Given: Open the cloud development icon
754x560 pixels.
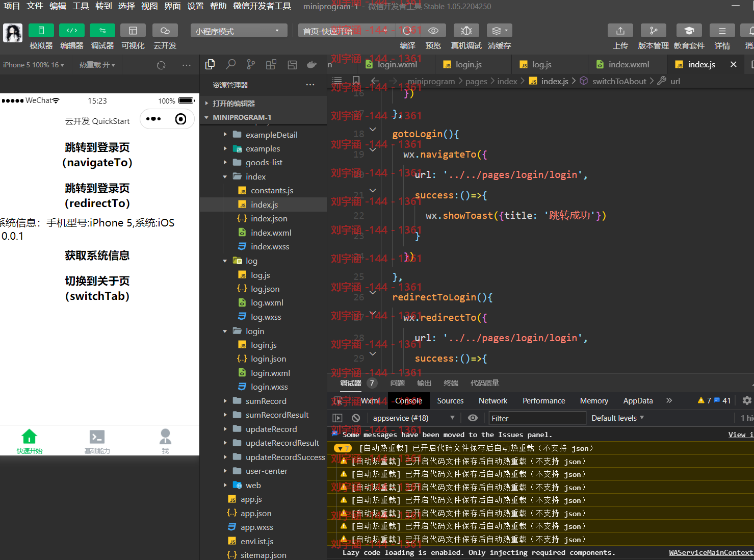Looking at the screenshot, I should point(165,31).
